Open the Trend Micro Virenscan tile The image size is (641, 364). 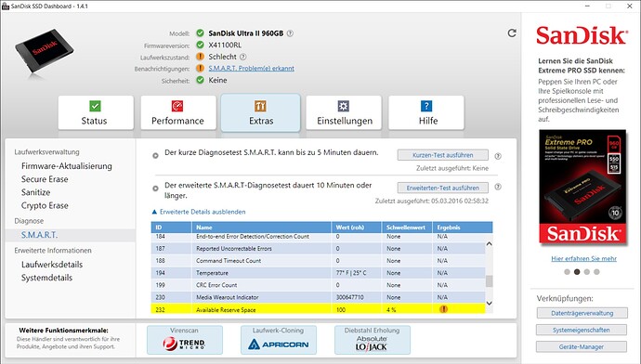(185, 340)
